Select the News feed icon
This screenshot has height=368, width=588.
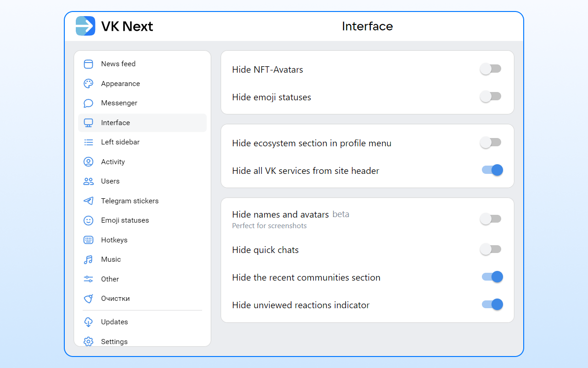(88, 64)
